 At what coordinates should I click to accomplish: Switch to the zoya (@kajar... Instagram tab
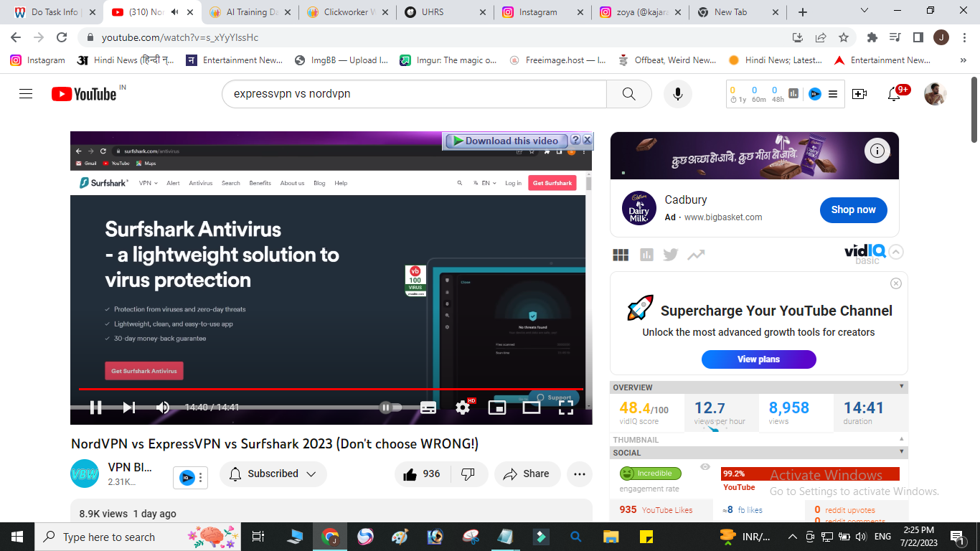[x=639, y=12]
